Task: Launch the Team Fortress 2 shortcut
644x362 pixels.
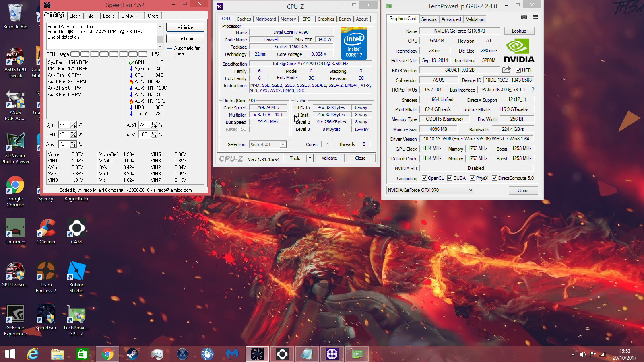Action: click(46, 277)
